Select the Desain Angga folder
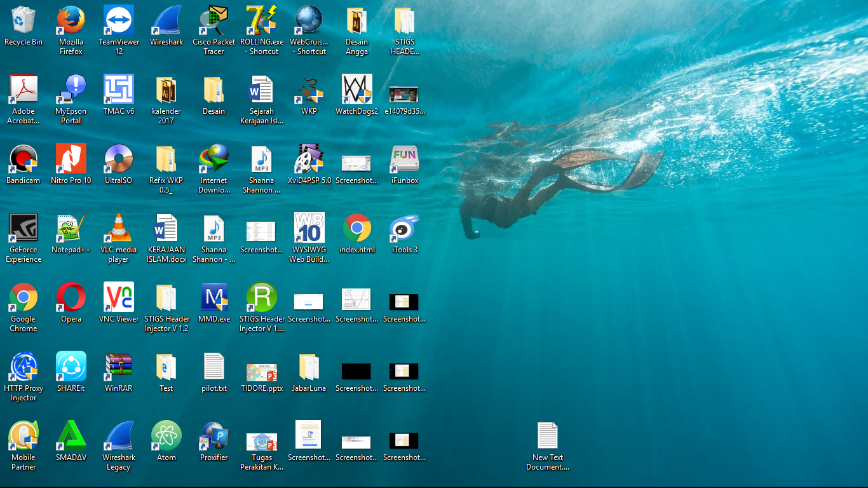The height and width of the screenshot is (488, 868). pos(357,20)
